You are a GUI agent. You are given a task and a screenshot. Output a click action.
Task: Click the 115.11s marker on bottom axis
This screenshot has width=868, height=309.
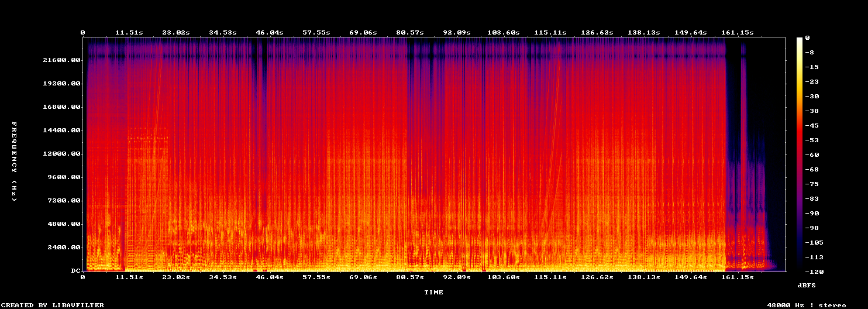coord(550,277)
